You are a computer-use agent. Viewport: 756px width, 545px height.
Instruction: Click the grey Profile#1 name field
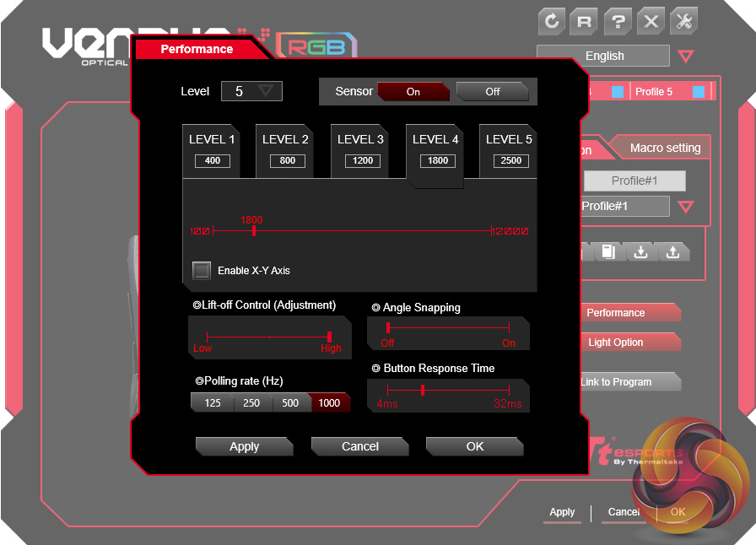634,181
